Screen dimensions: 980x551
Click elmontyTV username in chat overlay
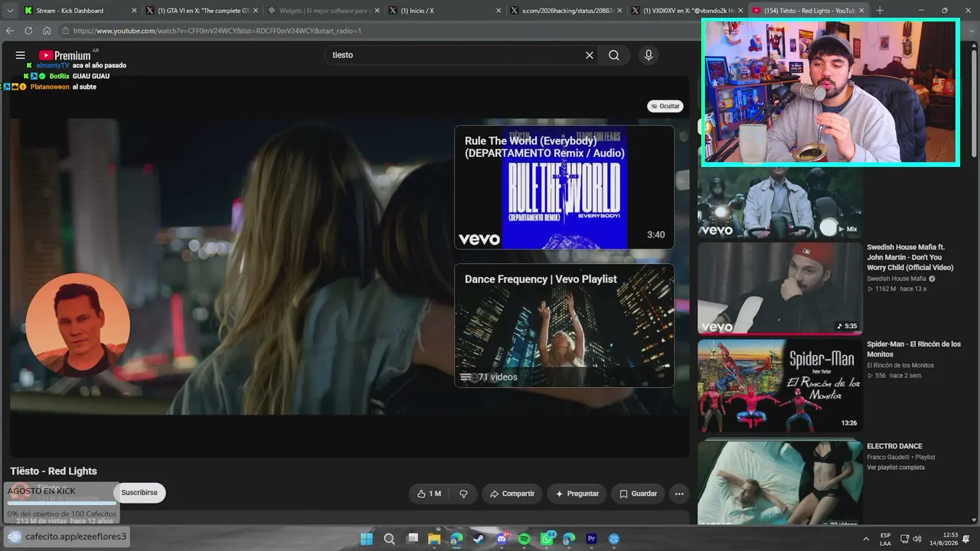[x=53, y=66]
